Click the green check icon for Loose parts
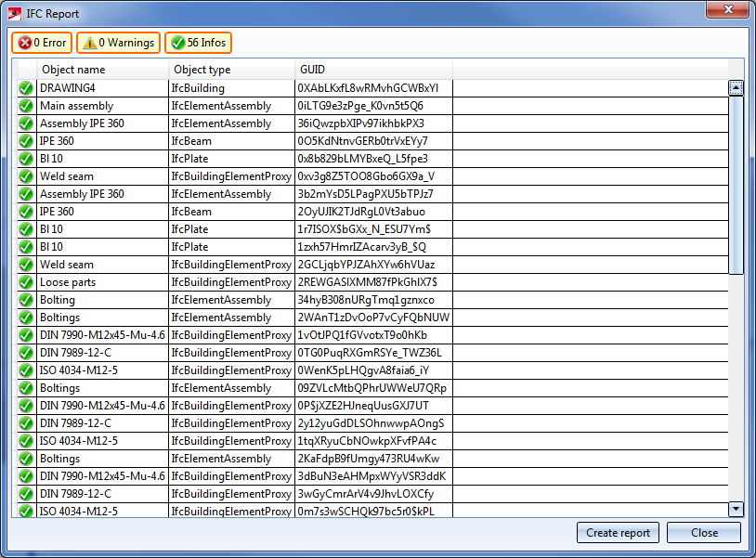 pyautogui.click(x=26, y=282)
